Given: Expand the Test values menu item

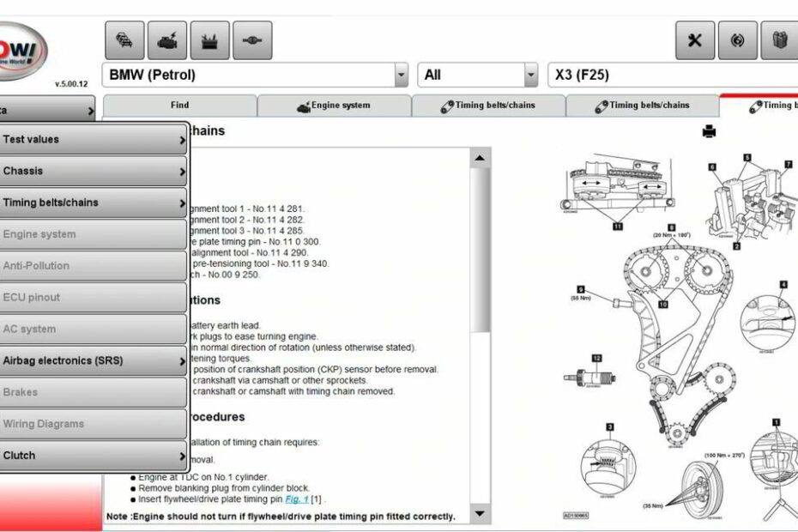Looking at the screenshot, I should pos(94,140).
